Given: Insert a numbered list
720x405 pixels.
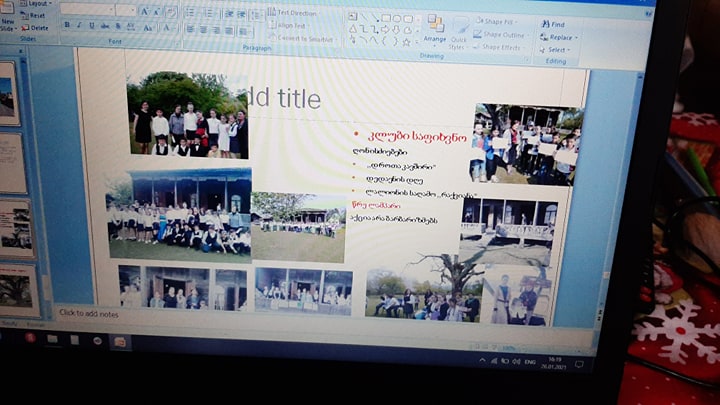Looking at the screenshot, I should pos(209,14).
